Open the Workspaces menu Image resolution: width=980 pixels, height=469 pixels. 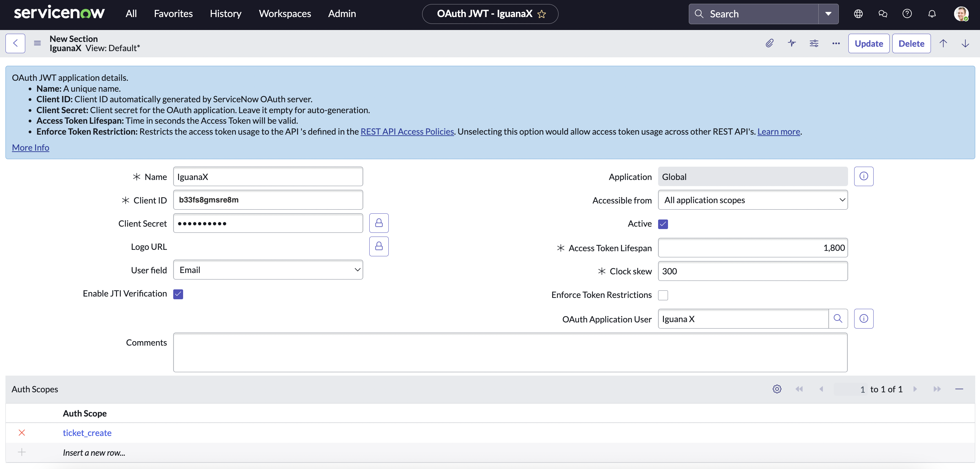pyautogui.click(x=285, y=14)
